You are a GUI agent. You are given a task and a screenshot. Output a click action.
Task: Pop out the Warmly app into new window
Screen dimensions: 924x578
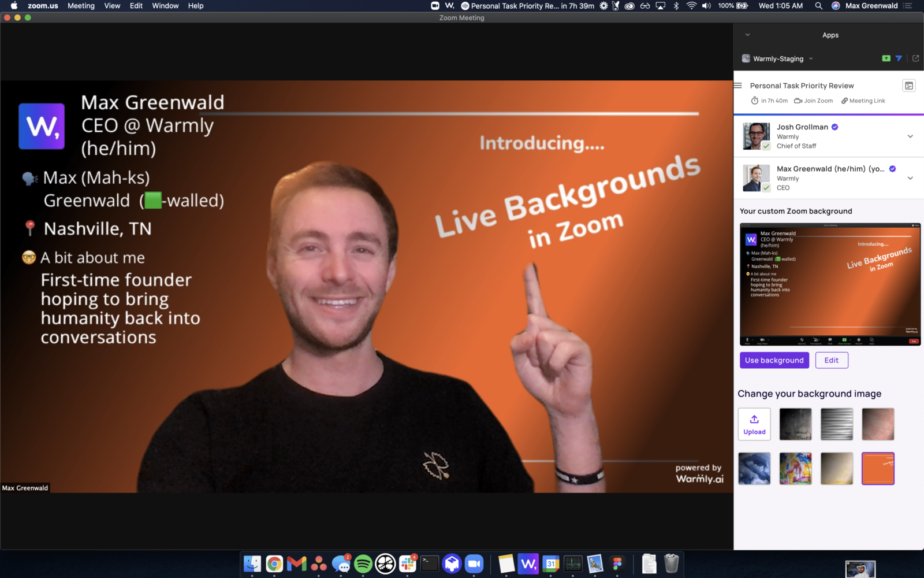tap(915, 58)
